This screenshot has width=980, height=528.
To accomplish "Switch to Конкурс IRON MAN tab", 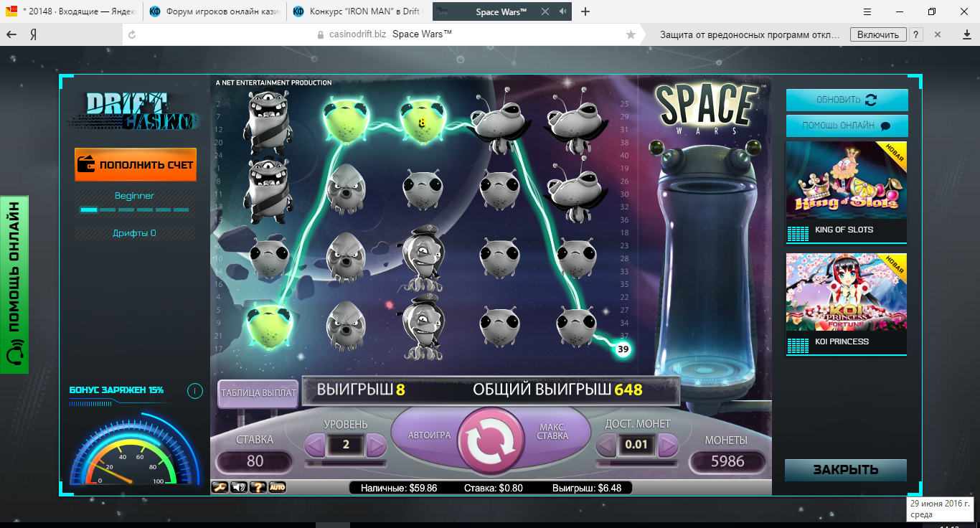I will pos(358,11).
